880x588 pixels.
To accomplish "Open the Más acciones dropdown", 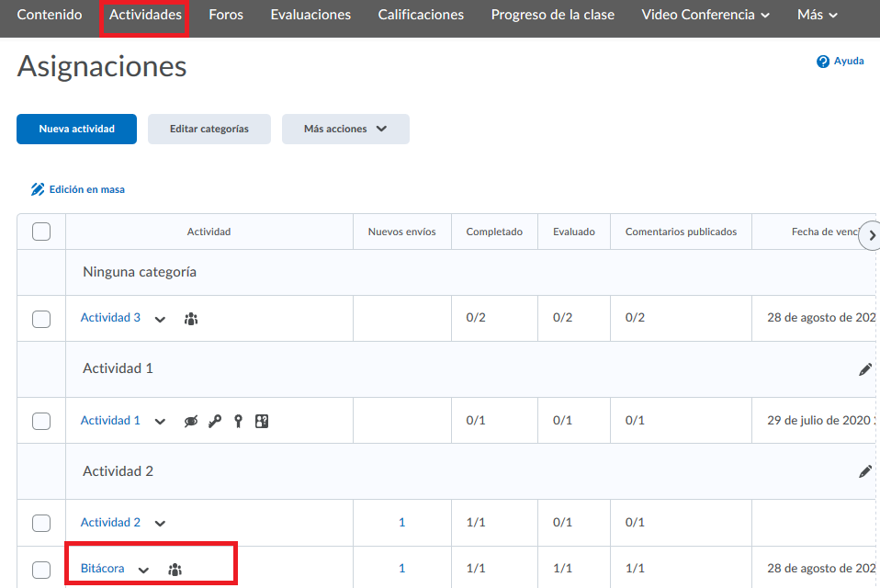I will pyautogui.click(x=345, y=130).
